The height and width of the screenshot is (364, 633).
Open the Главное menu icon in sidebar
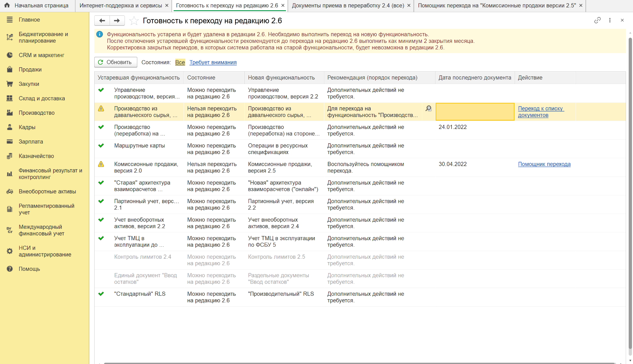click(10, 20)
